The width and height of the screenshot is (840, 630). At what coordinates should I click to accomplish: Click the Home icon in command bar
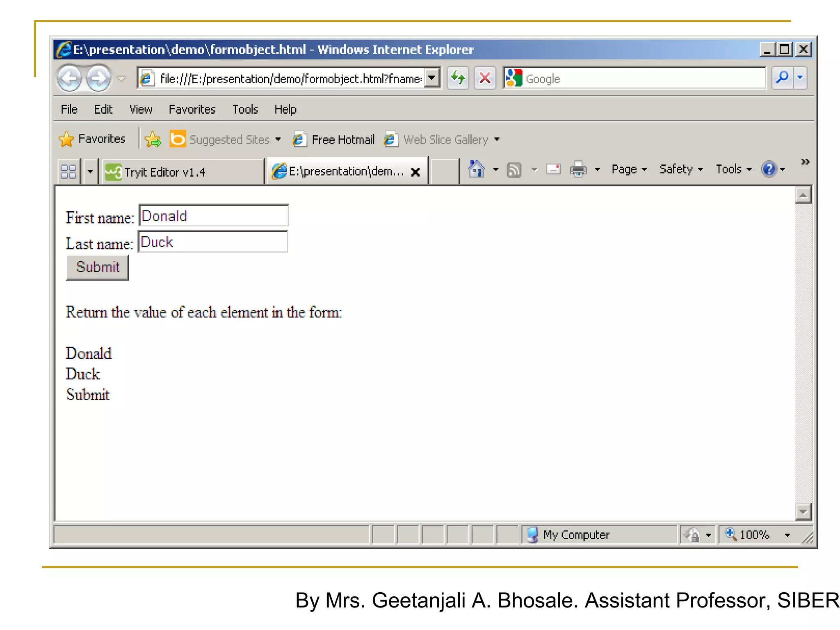pos(477,169)
